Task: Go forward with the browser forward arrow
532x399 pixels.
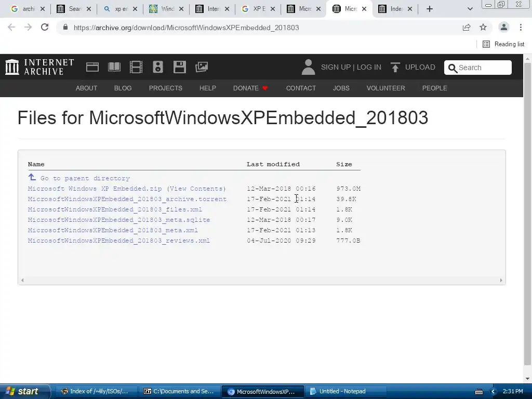Action: click(28, 27)
